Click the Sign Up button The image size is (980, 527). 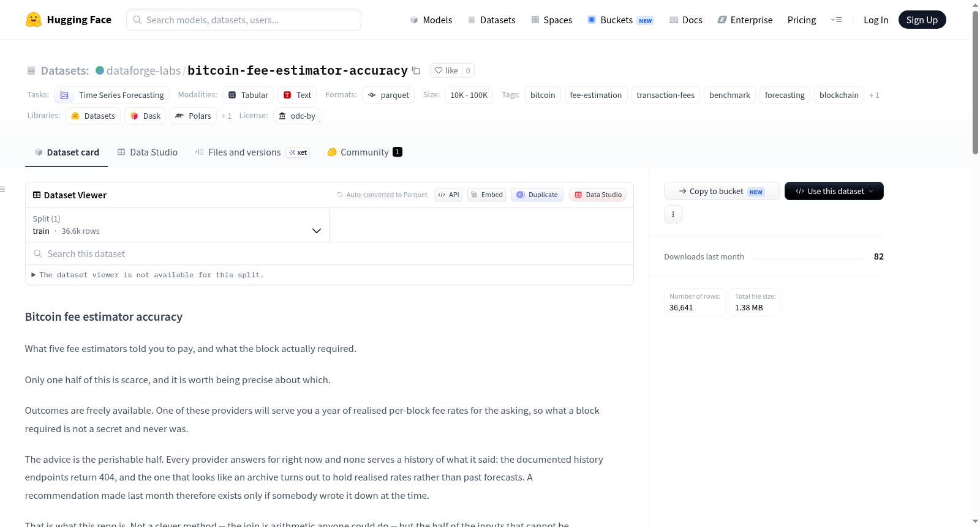[x=922, y=20]
